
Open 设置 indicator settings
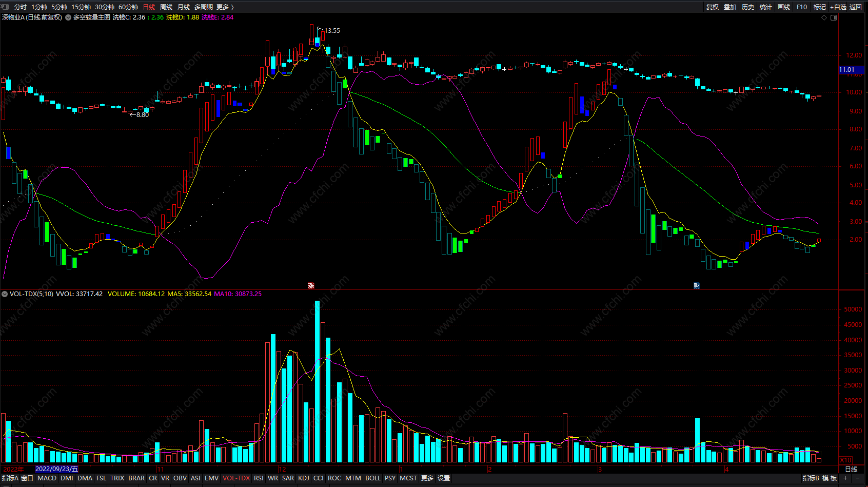(x=444, y=478)
